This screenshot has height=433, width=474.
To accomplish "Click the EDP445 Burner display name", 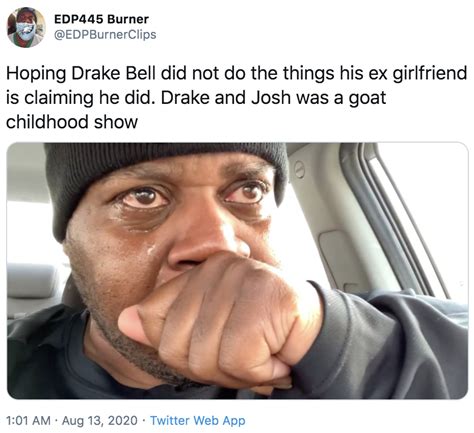I will (101, 19).
